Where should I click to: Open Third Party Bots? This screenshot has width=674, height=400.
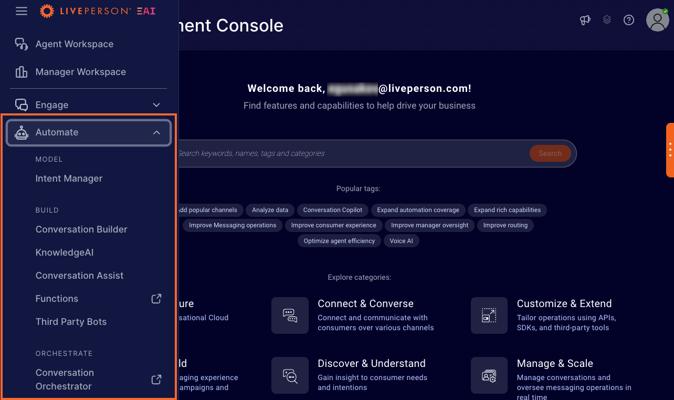click(x=71, y=322)
